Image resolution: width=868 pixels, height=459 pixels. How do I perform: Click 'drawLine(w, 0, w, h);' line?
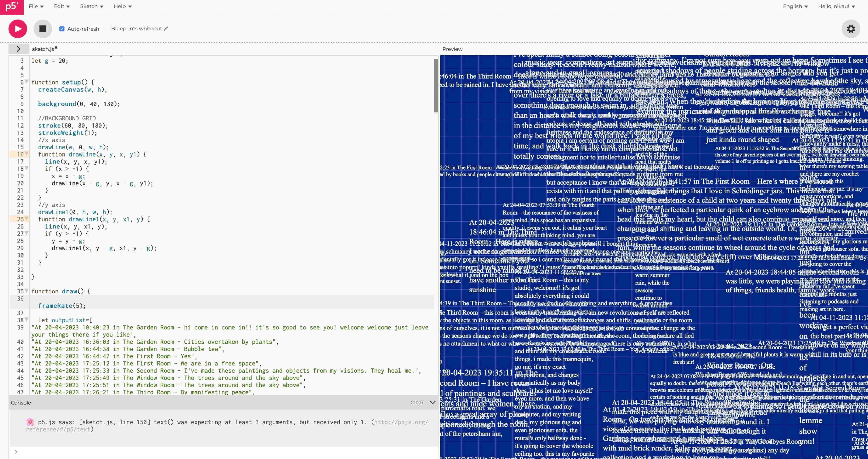pos(73,147)
